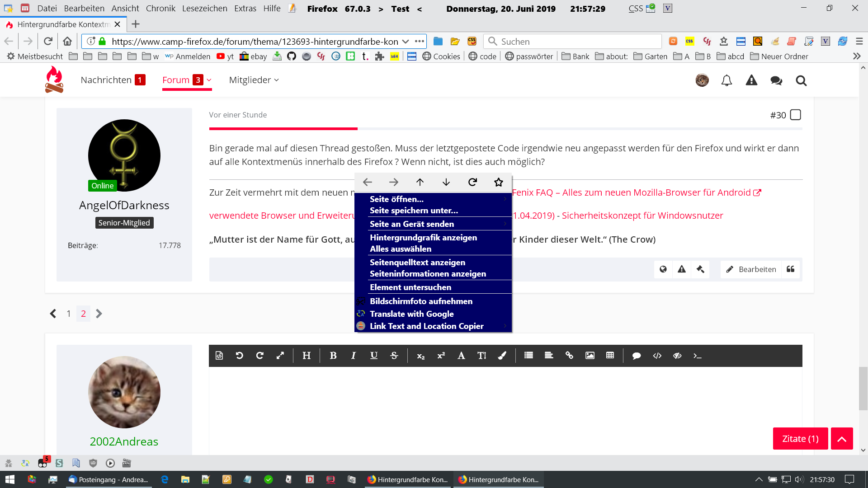Click the Zitate (1) button
Image resolution: width=868 pixels, height=488 pixels.
(x=800, y=439)
